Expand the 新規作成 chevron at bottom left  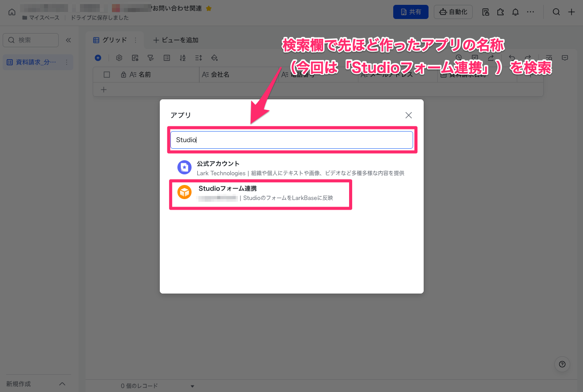[x=62, y=384]
